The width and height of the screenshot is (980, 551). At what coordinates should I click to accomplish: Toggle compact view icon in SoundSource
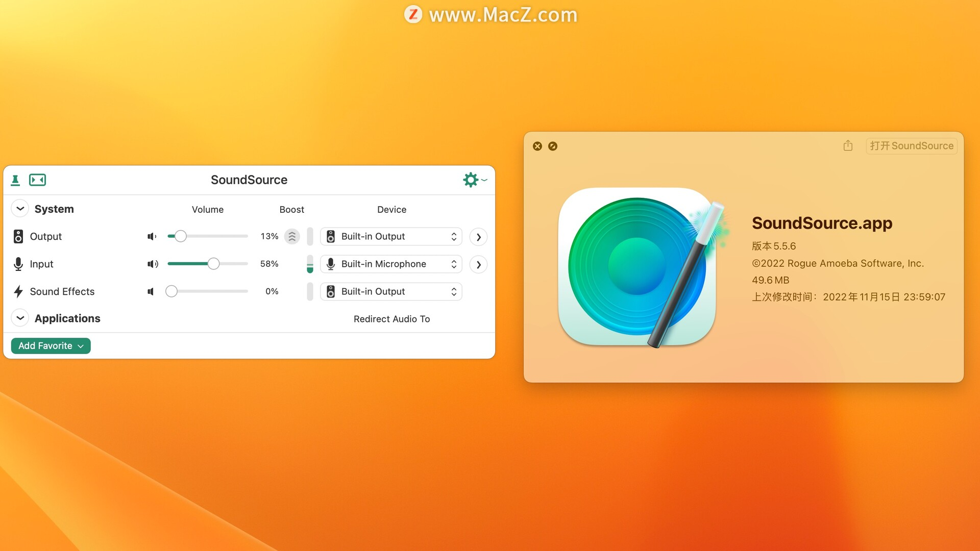click(x=37, y=180)
